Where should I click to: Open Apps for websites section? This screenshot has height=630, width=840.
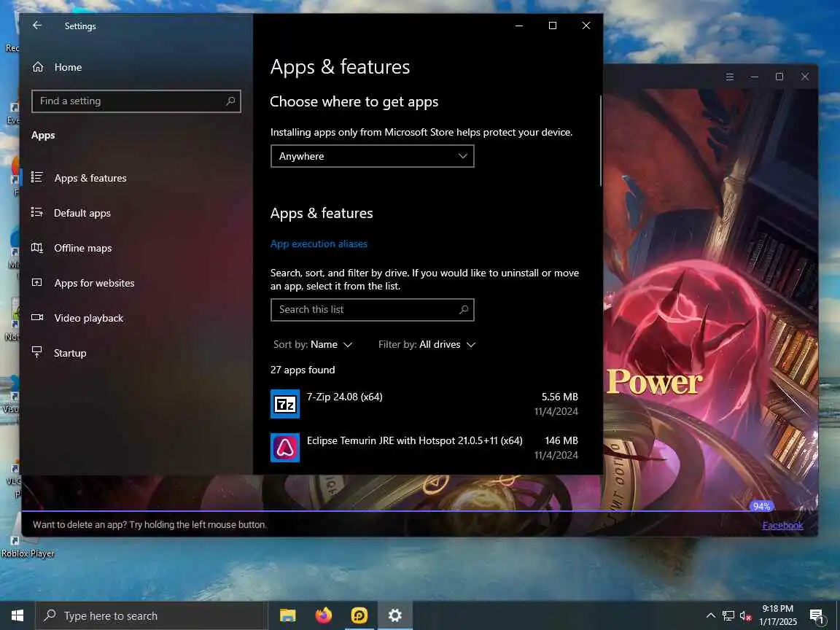coord(94,283)
